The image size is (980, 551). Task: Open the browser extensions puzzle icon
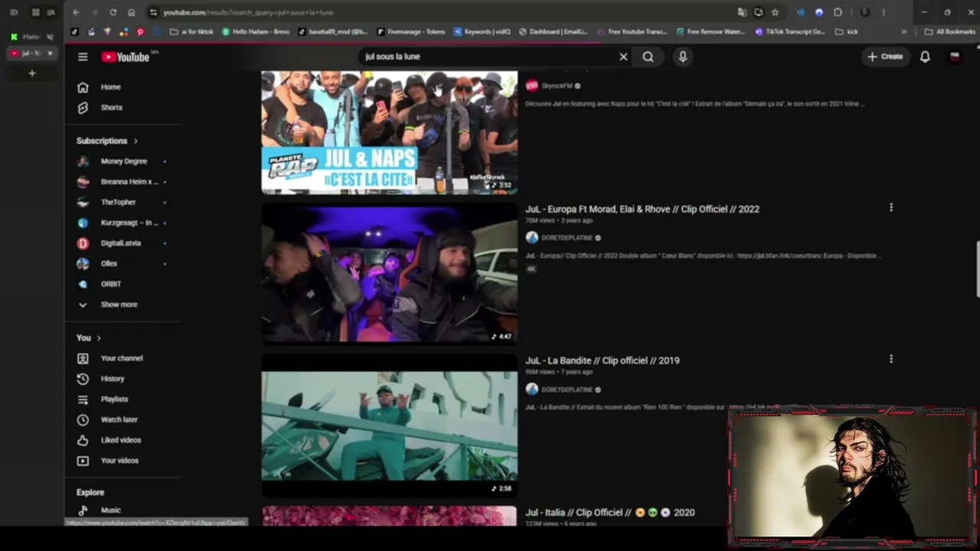(x=838, y=12)
